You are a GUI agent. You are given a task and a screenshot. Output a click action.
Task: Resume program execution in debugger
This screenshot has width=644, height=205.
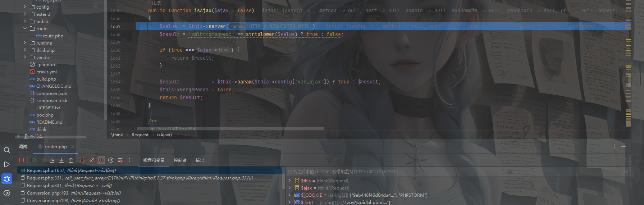(x=33, y=160)
